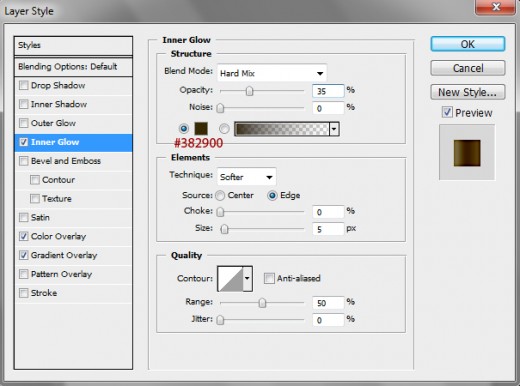Enable the Drop Shadow checkbox
520x386 pixels.
point(23,85)
